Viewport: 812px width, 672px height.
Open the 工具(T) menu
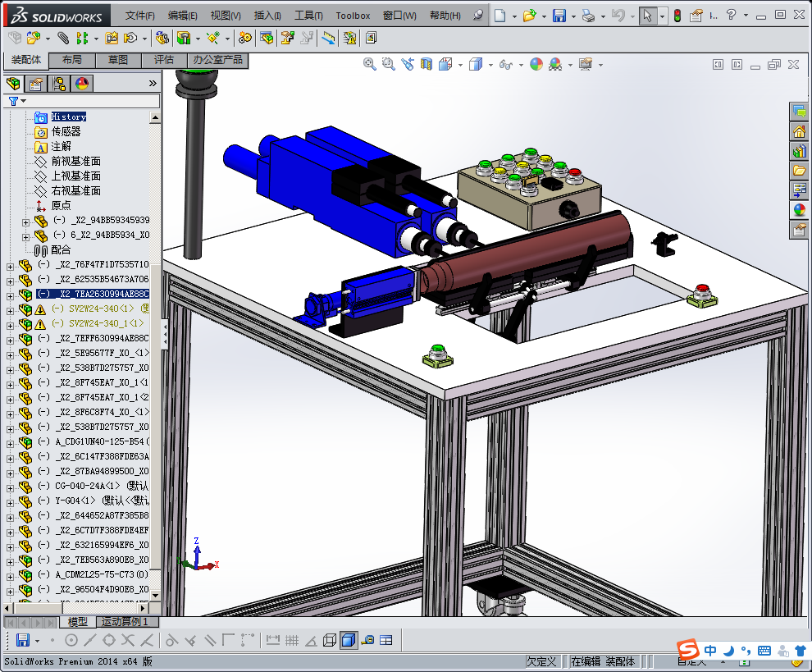click(308, 16)
